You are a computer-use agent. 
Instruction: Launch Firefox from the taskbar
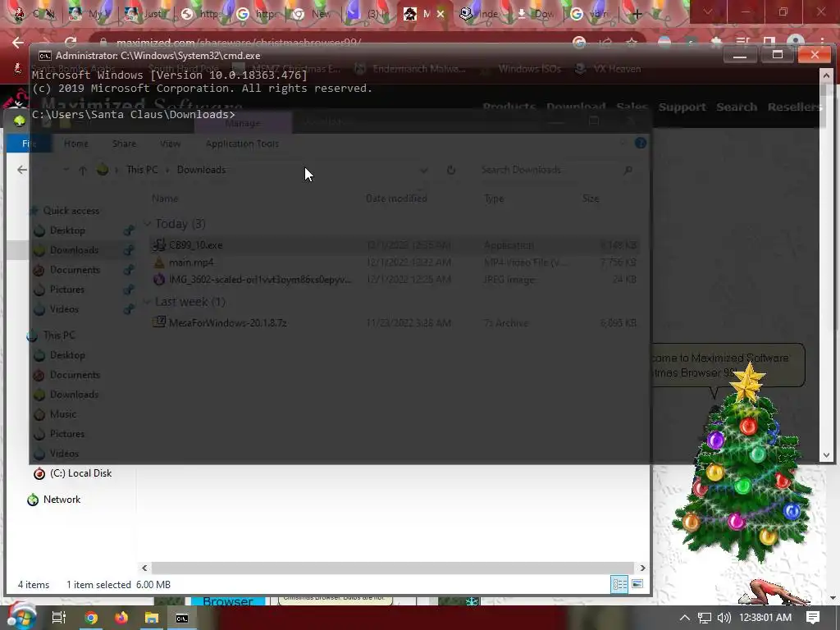coord(121,618)
